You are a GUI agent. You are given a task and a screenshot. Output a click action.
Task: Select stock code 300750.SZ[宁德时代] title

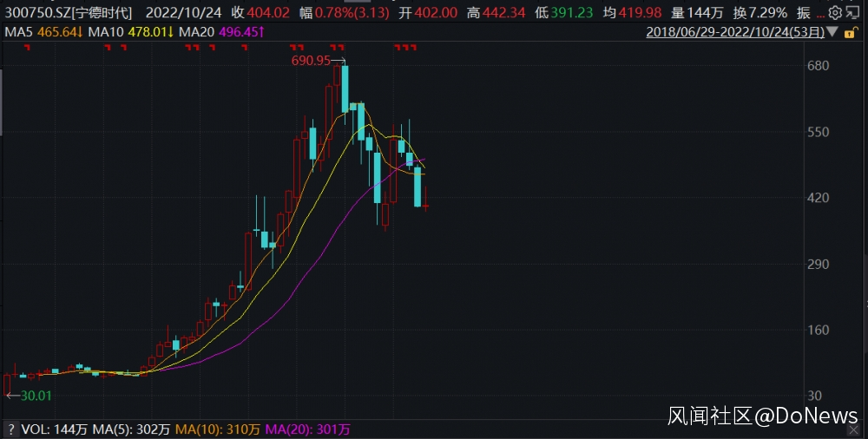pos(69,13)
